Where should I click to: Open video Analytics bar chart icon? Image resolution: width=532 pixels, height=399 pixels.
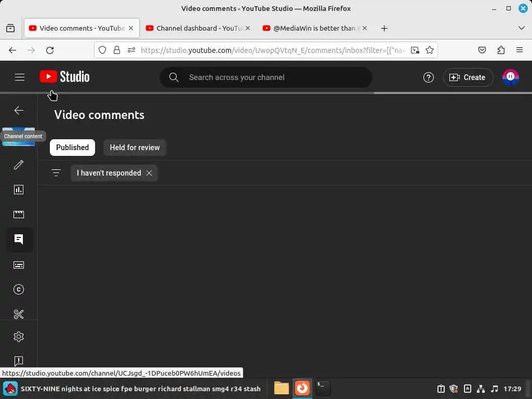click(x=19, y=190)
